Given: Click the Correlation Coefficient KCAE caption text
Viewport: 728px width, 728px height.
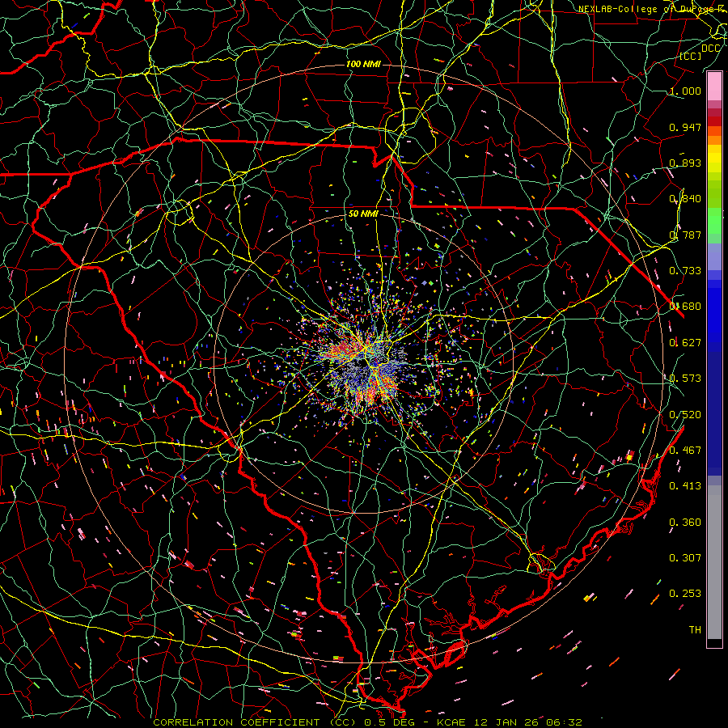Looking at the screenshot, I should pyautogui.click(x=368, y=722).
